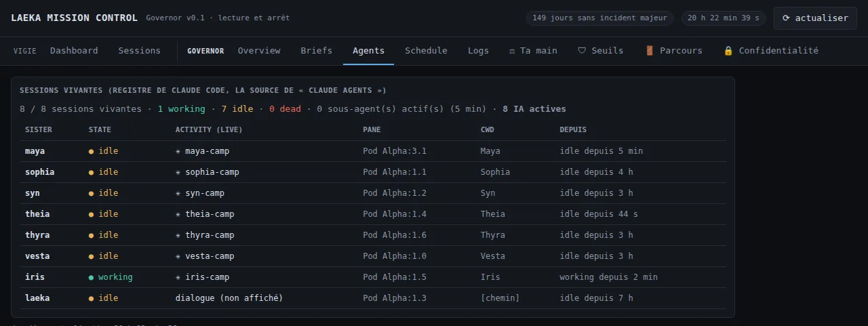Click the dialogue (non affiché) activity
868x326 pixels.
click(229, 298)
